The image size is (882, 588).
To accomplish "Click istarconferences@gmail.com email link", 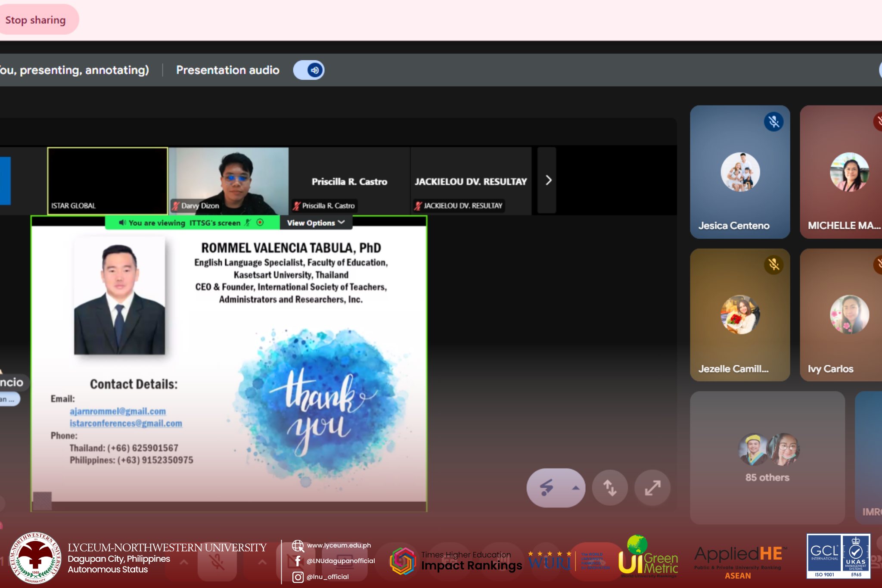I will 126,423.
